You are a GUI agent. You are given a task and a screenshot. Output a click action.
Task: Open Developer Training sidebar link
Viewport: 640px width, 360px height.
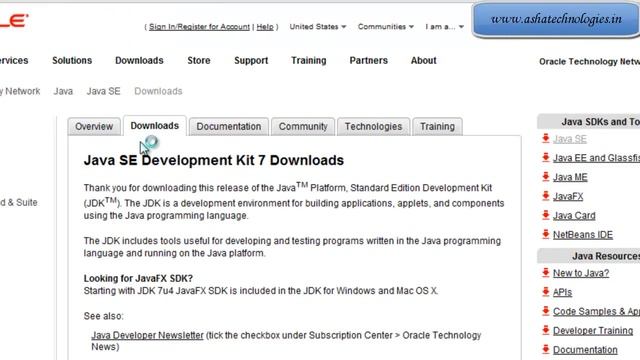click(593, 331)
